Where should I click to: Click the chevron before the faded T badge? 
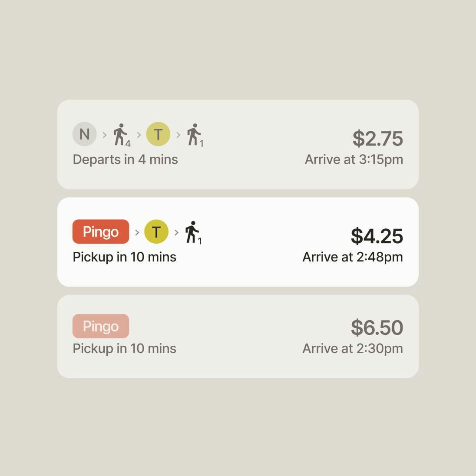tap(139, 135)
